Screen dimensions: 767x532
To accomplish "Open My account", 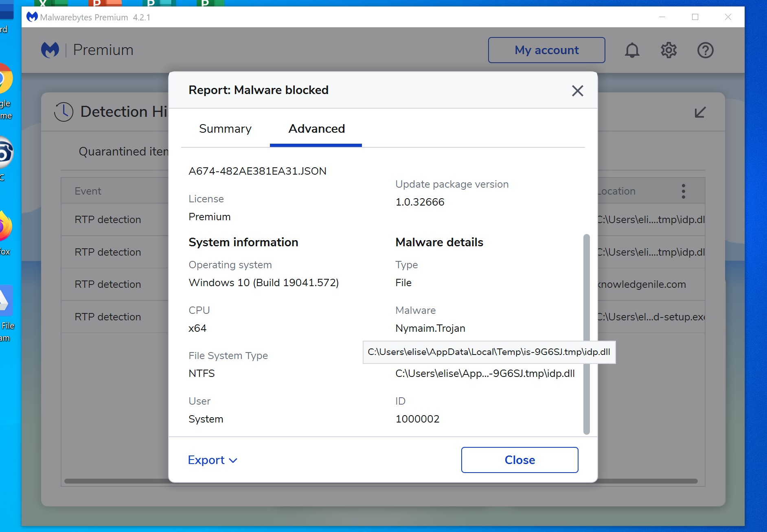I will pyautogui.click(x=546, y=50).
